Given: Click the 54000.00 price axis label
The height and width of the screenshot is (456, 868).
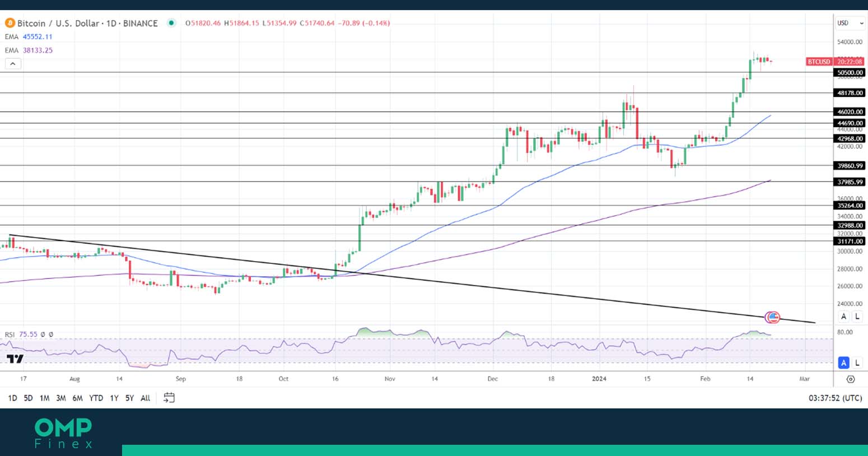Looking at the screenshot, I should (850, 42).
